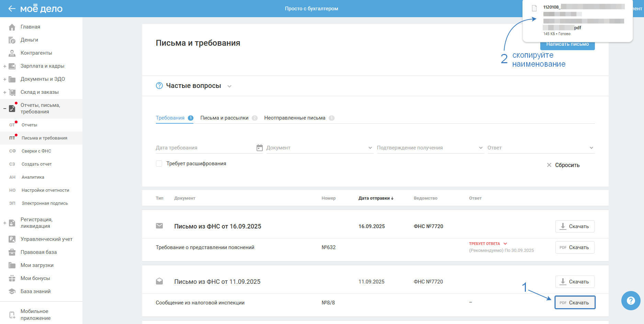Click the blue help question button

(631, 301)
